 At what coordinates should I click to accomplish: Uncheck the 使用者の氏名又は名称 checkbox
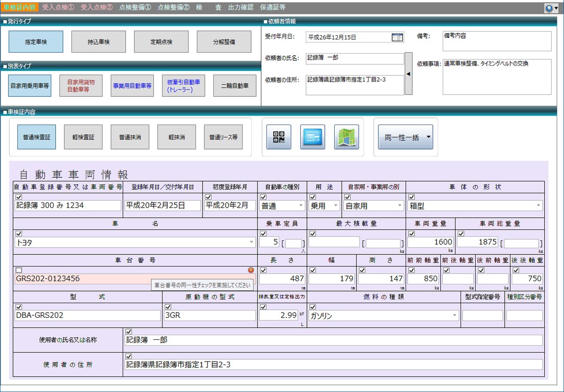[128, 331]
